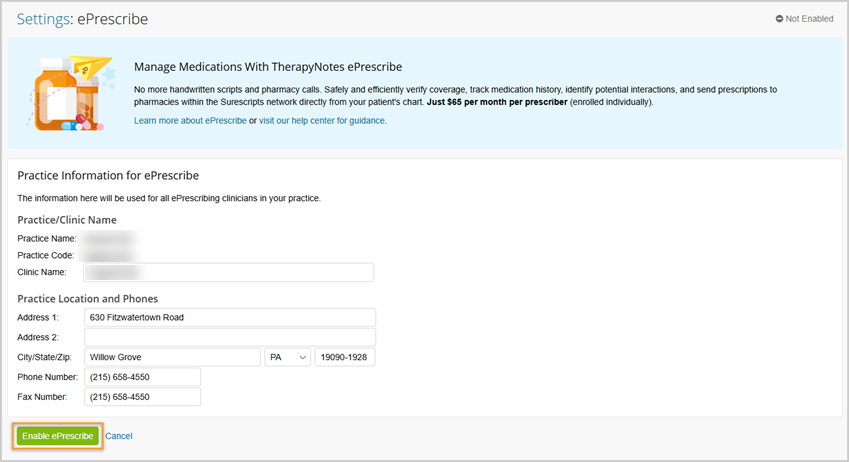
Task: Edit the Fax Number field
Action: pyautogui.click(x=142, y=397)
